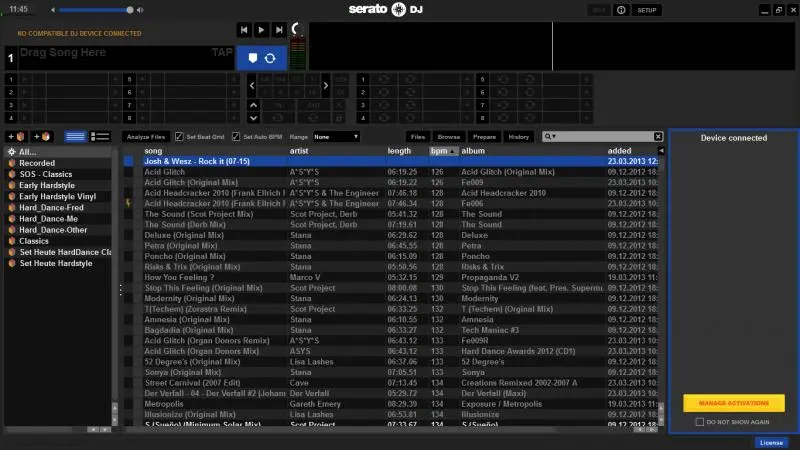
Task: Toggle the Set Auto BPM checkbox
Action: click(x=236, y=136)
